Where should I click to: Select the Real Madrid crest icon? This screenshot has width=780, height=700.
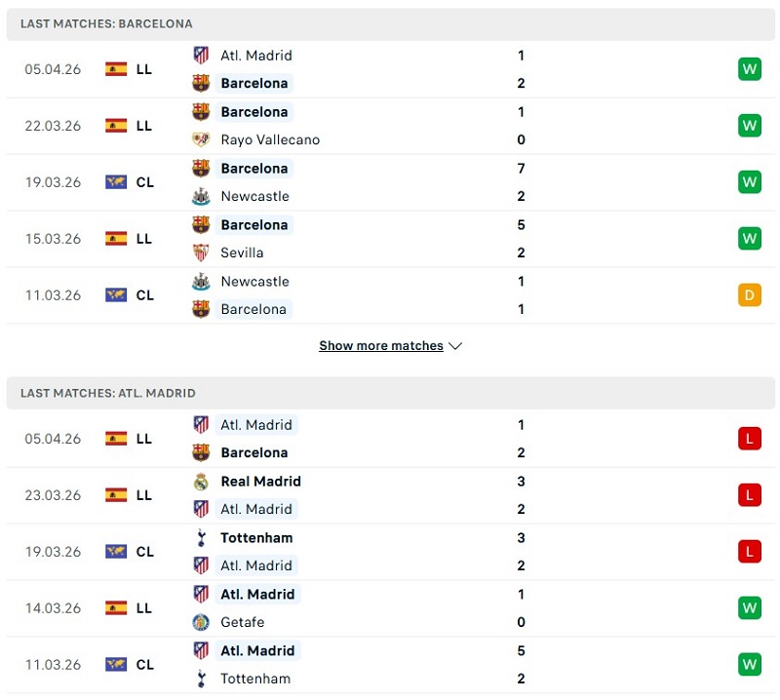click(200, 482)
